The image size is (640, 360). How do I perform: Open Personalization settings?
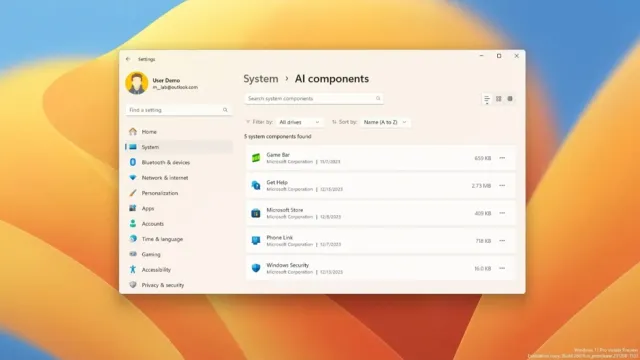pos(179,193)
